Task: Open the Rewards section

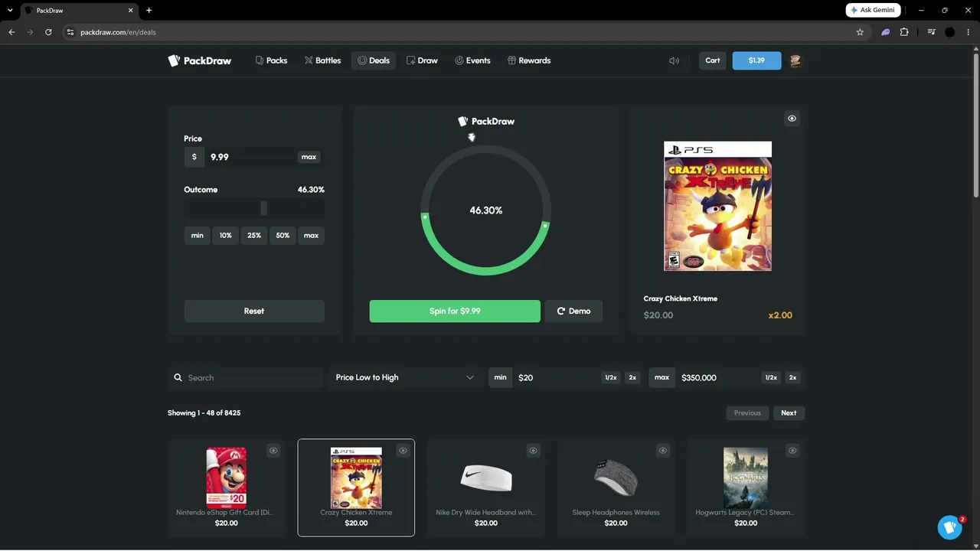Action: 529,60
